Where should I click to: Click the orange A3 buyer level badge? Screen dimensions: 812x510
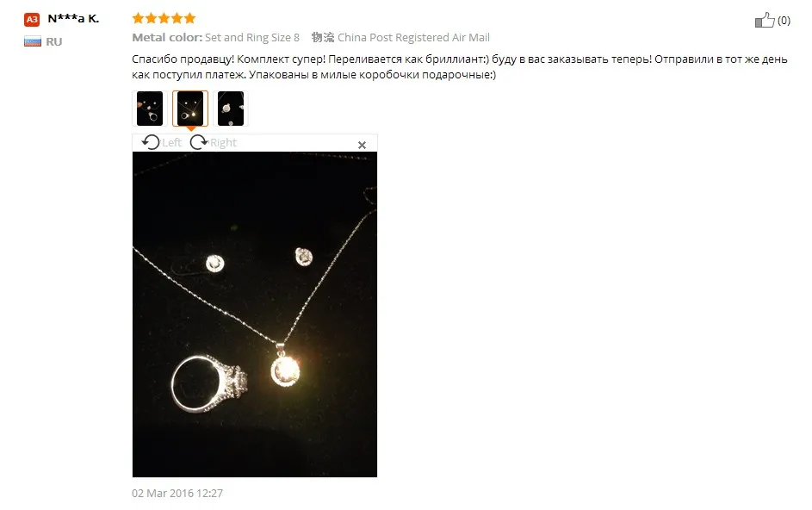click(x=32, y=20)
